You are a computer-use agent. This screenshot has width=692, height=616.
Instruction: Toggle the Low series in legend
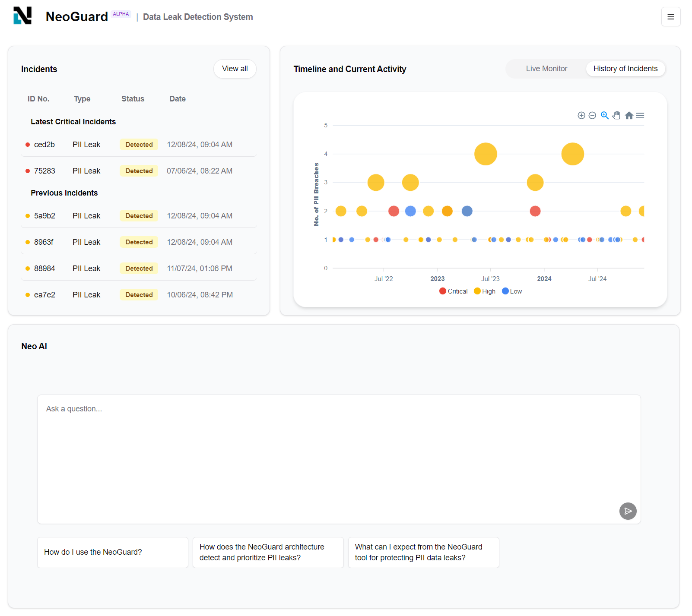(512, 291)
